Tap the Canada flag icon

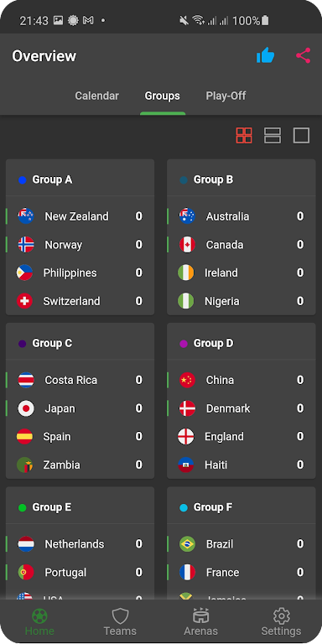[187, 245]
